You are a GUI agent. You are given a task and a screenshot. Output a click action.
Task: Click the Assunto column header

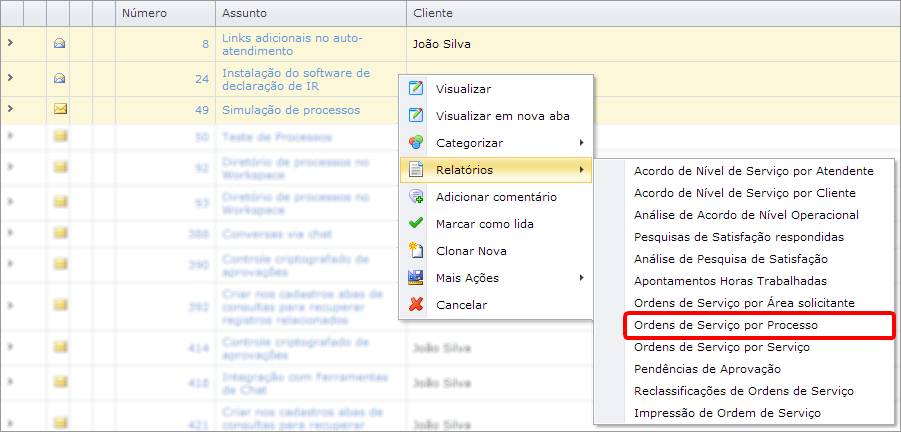click(x=245, y=14)
